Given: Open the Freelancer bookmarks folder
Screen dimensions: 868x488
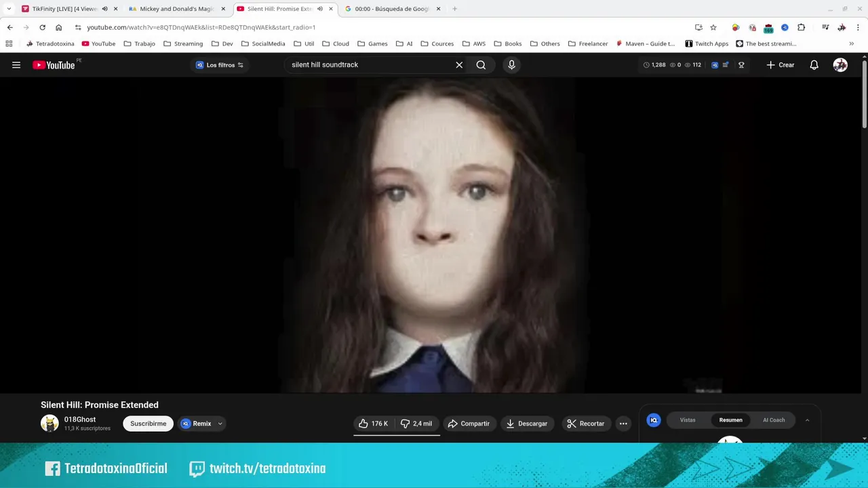Looking at the screenshot, I should click(x=587, y=43).
